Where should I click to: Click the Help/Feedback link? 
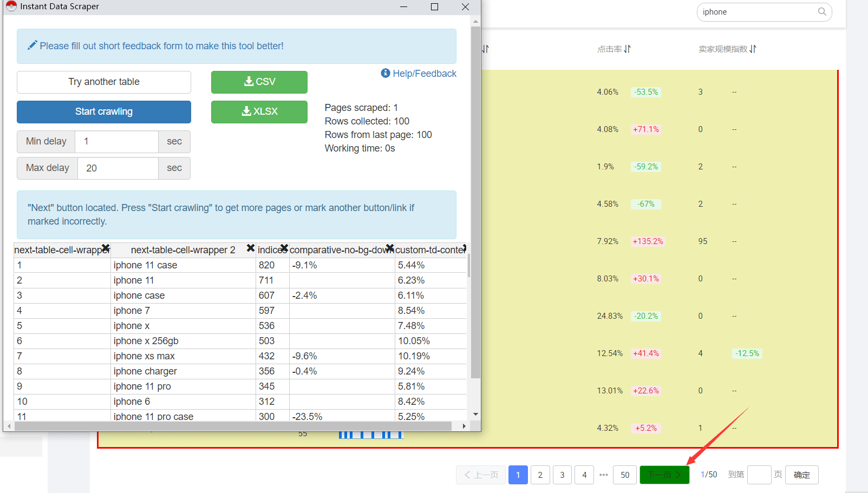tap(419, 74)
